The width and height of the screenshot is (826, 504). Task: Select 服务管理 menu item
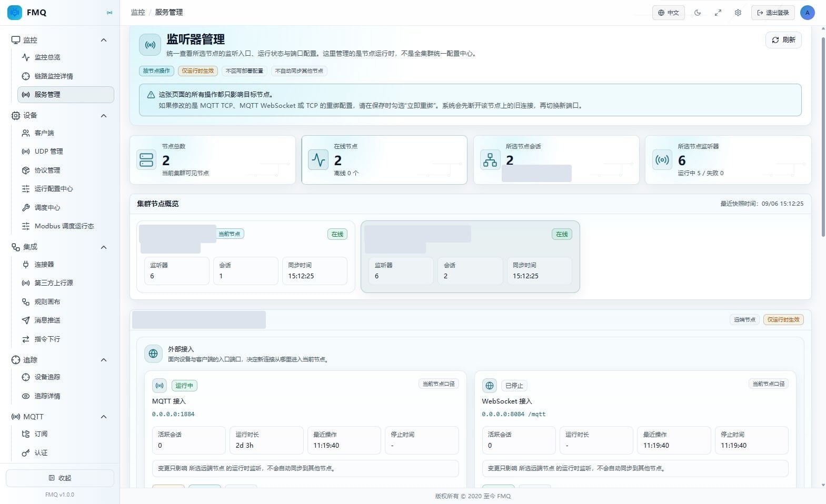[65, 95]
